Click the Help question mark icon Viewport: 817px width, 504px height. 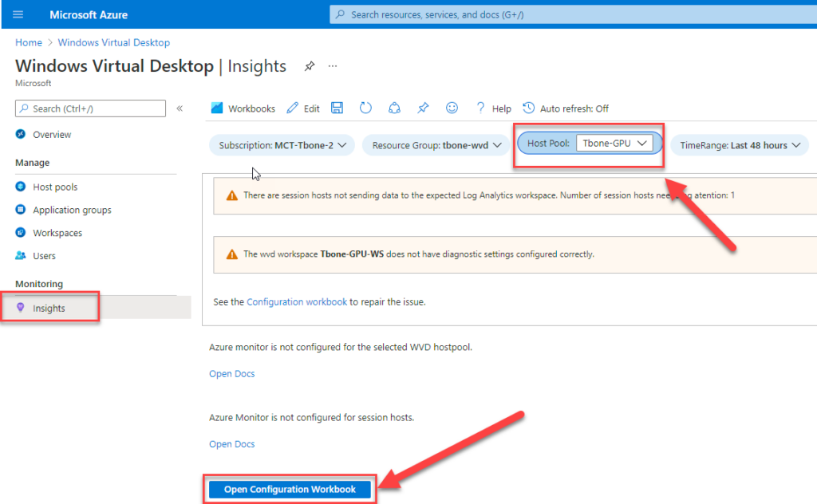click(480, 108)
